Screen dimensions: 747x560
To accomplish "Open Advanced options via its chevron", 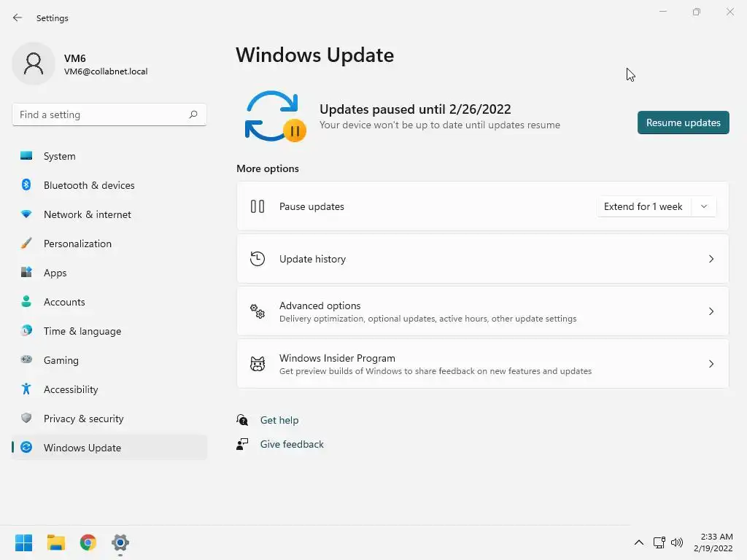I will tap(711, 311).
